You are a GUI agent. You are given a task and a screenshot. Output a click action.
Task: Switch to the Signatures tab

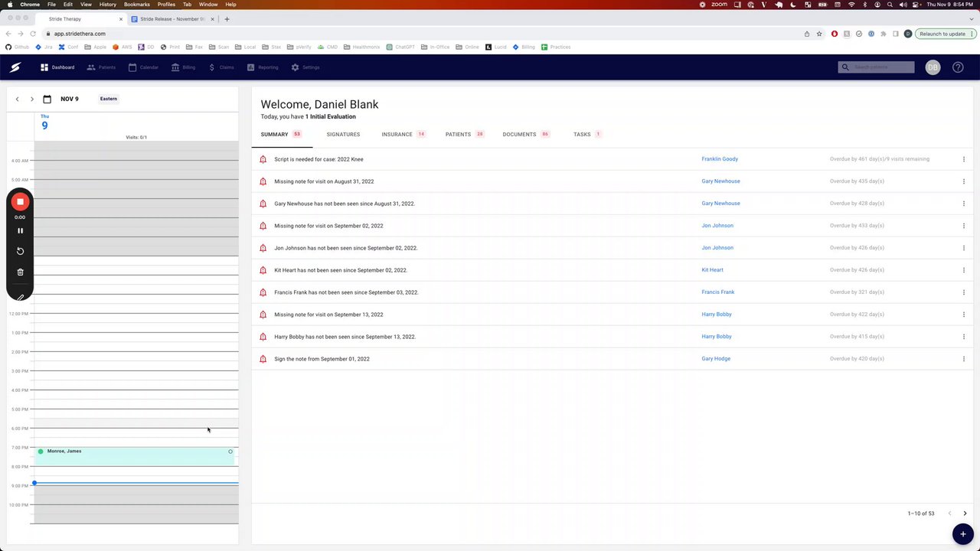pyautogui.click(x=343, y=135)
